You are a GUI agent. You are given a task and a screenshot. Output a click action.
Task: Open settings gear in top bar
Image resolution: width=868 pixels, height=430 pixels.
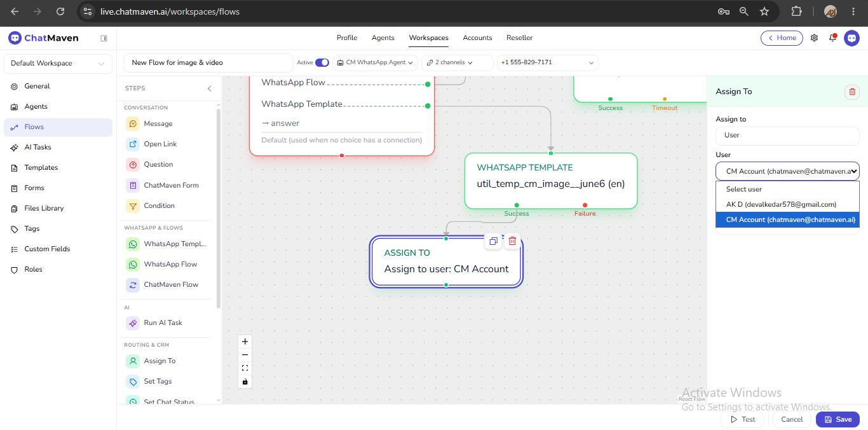click(815, 38)
